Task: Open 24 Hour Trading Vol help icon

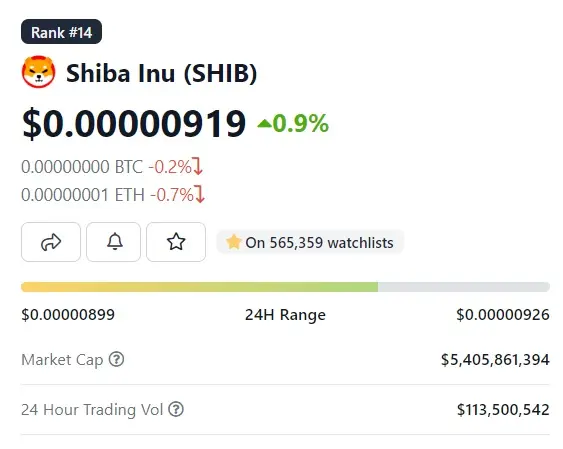Action: click(176, 409)
